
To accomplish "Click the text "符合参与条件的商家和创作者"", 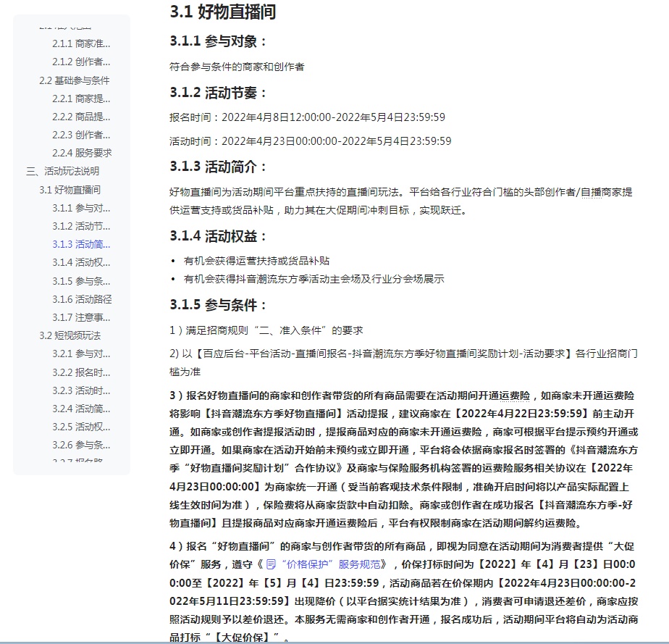I will tap(237, 67).
